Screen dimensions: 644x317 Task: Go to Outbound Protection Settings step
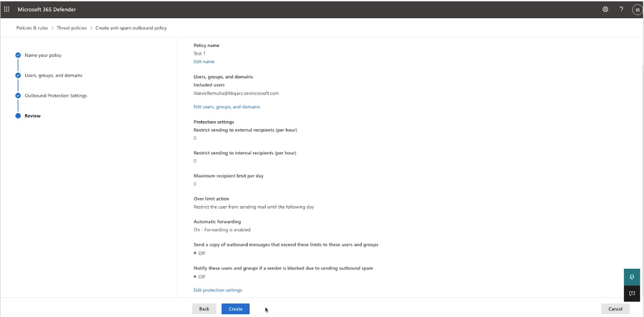(x=56, y=96)
